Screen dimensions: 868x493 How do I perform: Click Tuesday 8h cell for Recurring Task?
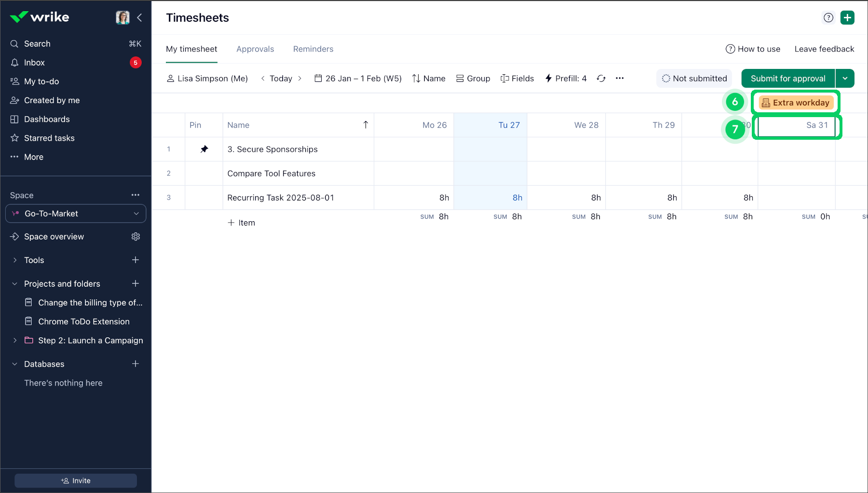pyautogui.click(x=490, y=198)
